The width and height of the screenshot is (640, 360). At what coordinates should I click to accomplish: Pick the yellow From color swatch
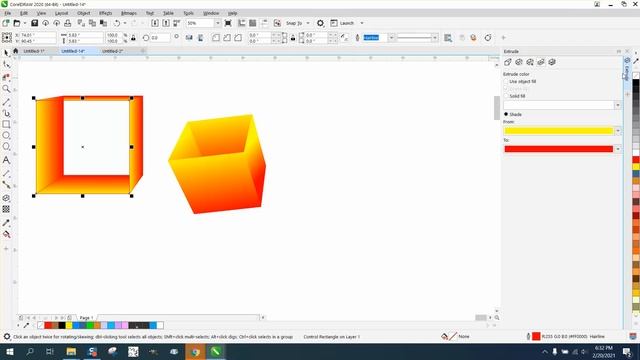[558, 131]
